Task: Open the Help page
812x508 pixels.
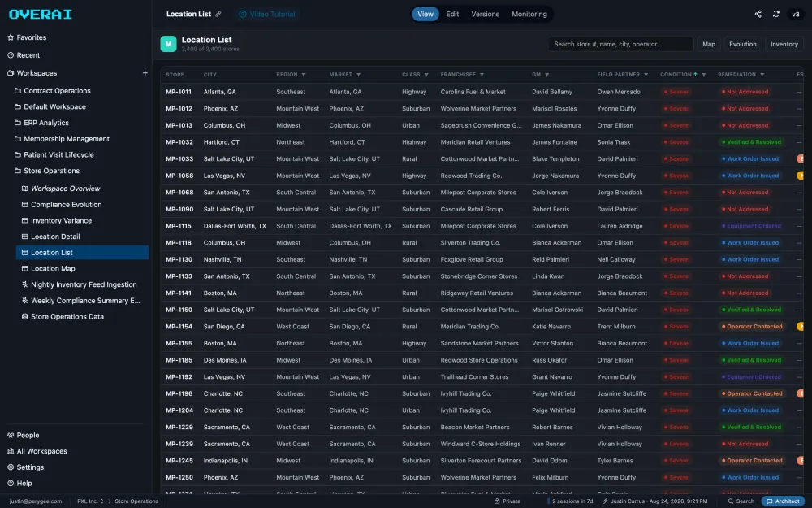Action: pos(19,484)
